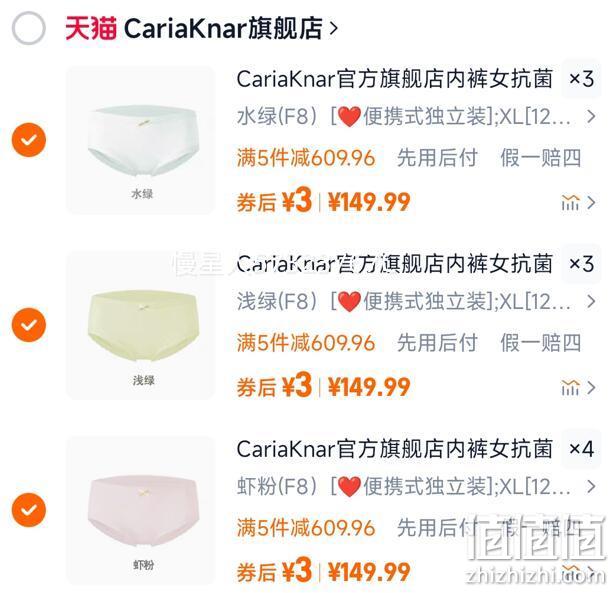Open price trend chart icon for 水绿 item

point(570,202)
